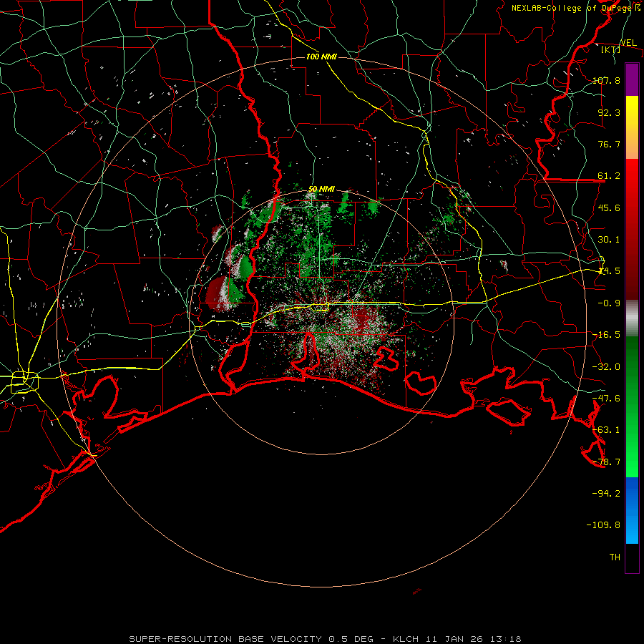This screenshot has height=644, width=644.
Task: Click the TH threshold legend label
Action: tap(615, 557)
